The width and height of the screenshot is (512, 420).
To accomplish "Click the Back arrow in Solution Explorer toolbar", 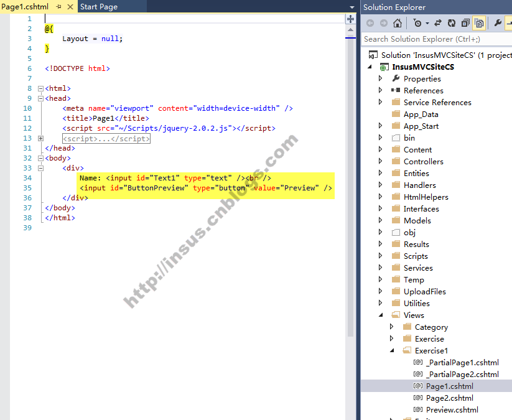I will tap(370, 23).
